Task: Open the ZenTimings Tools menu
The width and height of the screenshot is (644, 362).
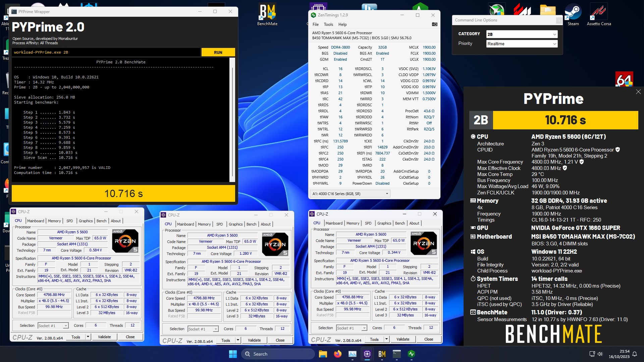Action: (328, 24)
